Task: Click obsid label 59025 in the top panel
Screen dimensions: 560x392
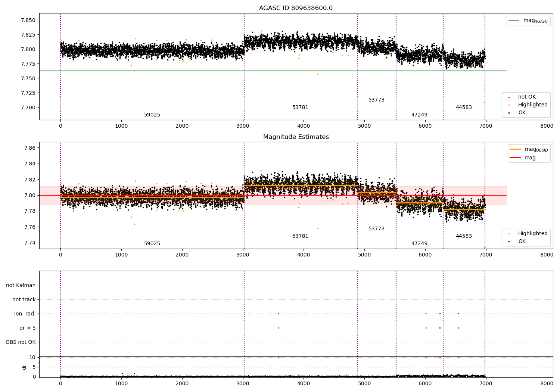Action: [x=152, y=115]
